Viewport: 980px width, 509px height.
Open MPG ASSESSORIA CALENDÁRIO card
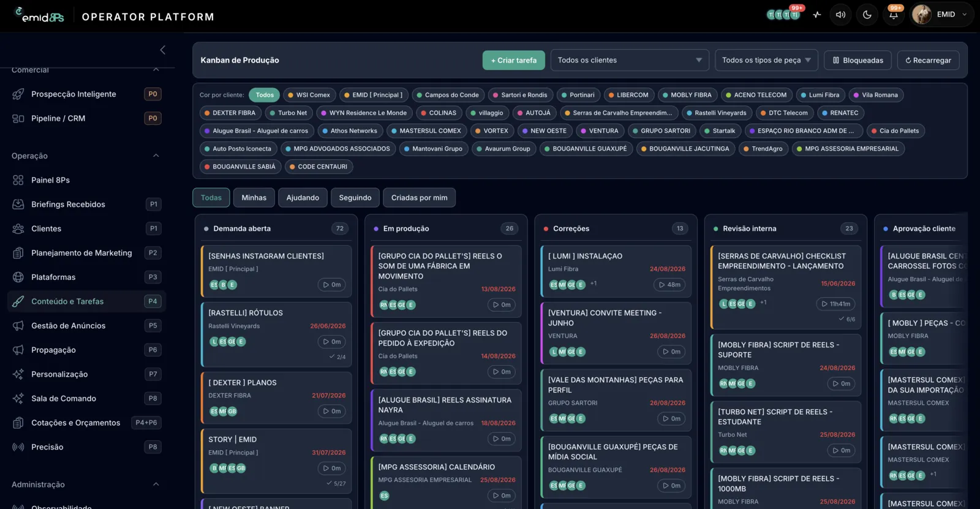(446, 482)
